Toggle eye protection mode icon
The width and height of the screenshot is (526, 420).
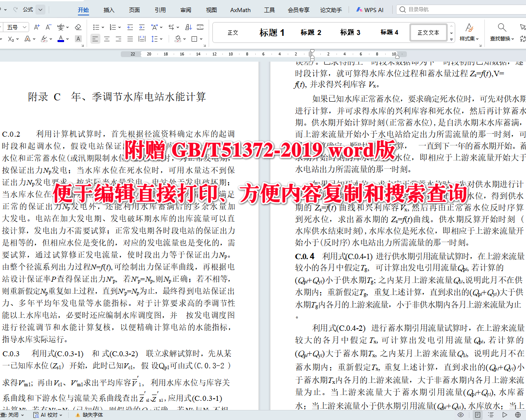pos(461,415)
